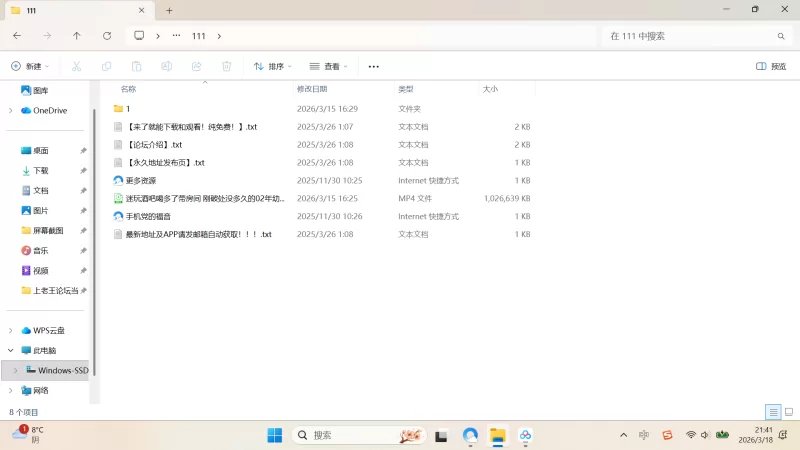
Task: Click the Back navigation arrow
Action: (17, 36)
